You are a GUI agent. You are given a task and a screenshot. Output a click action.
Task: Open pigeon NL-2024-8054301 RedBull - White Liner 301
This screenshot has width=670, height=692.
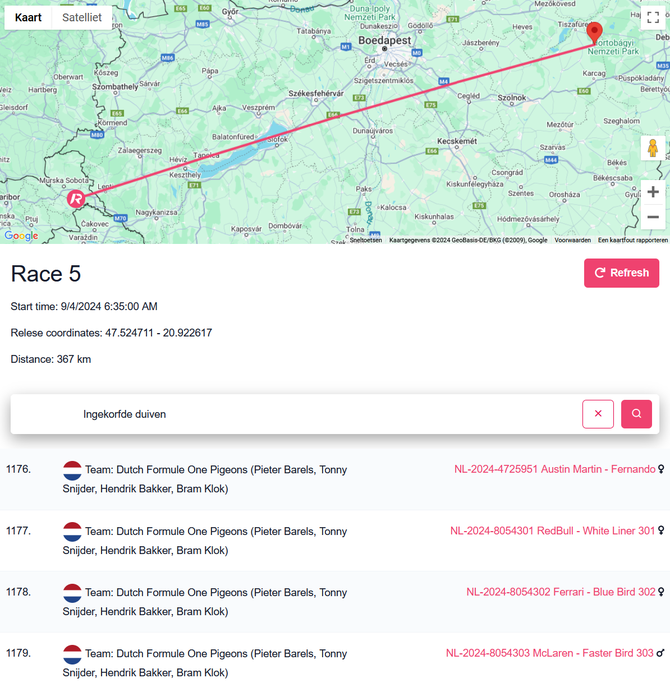(553, 530)
